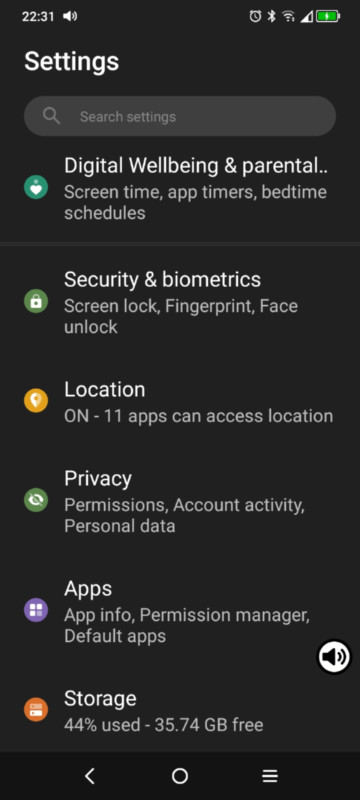The width and height of the screenshot is (360, 800).
Task: Tap the floating speaker volume button
Action: pos(335,657)
